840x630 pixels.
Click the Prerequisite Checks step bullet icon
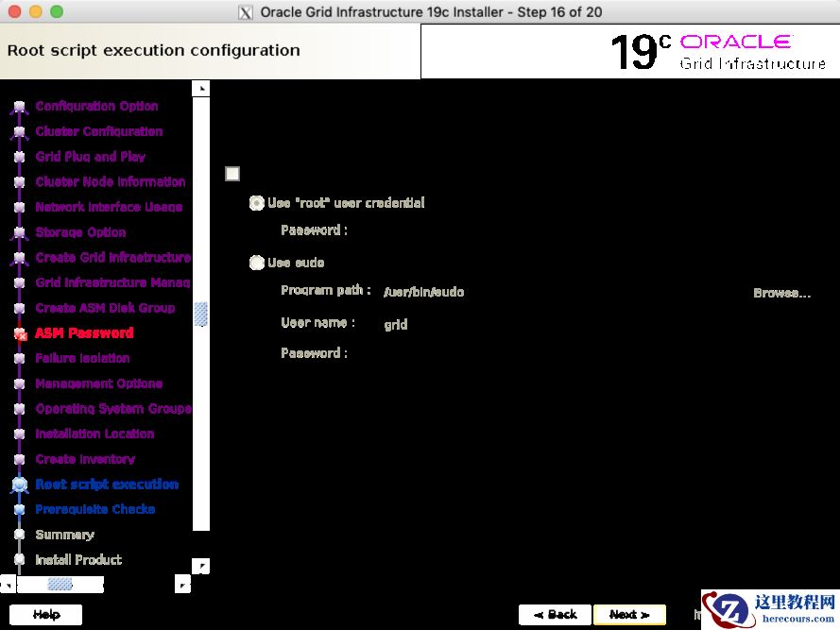coord(19,509)
